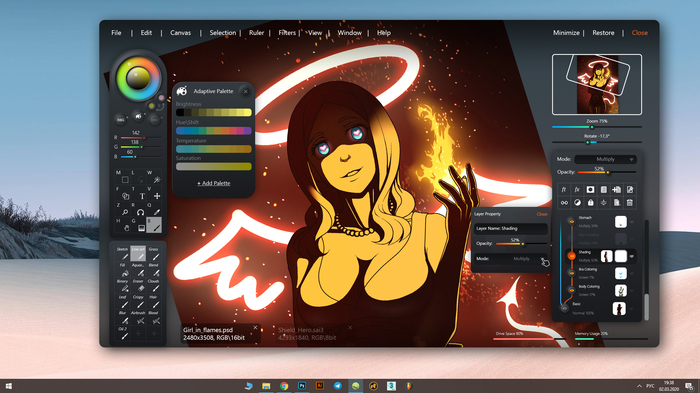Choose the Hair brush preset

click(154, 301)
